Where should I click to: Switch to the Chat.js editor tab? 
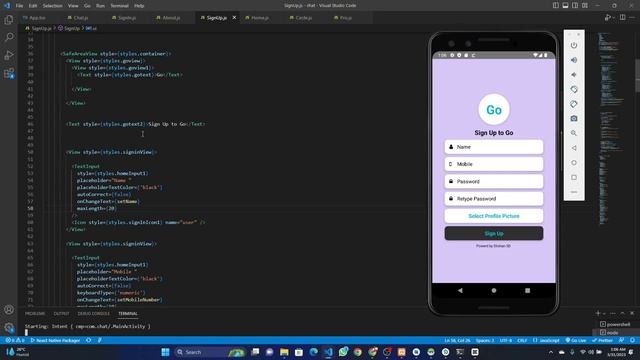[81, 18]
